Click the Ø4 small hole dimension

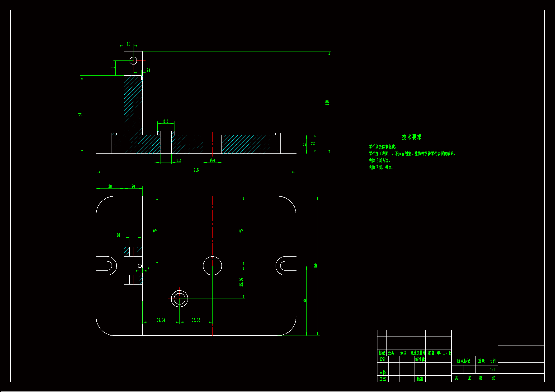(148, 70)
